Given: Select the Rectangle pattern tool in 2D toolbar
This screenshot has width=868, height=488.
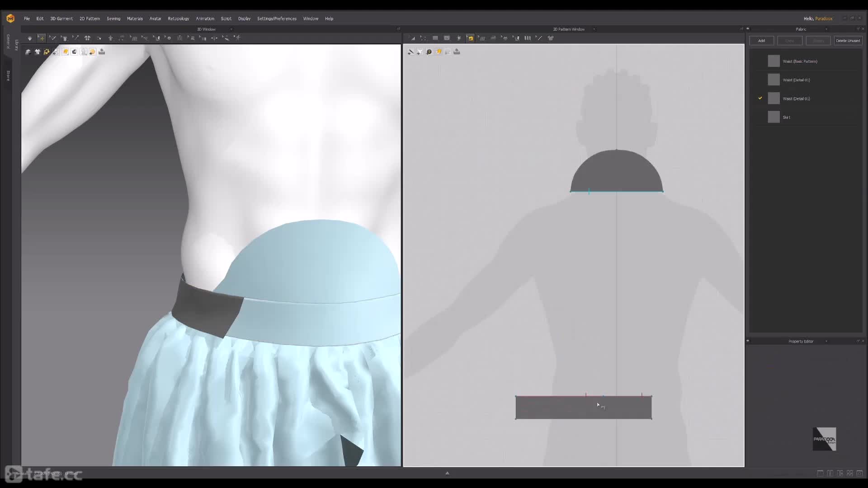Looking at the screenshot, I should [x=435, y=38].
